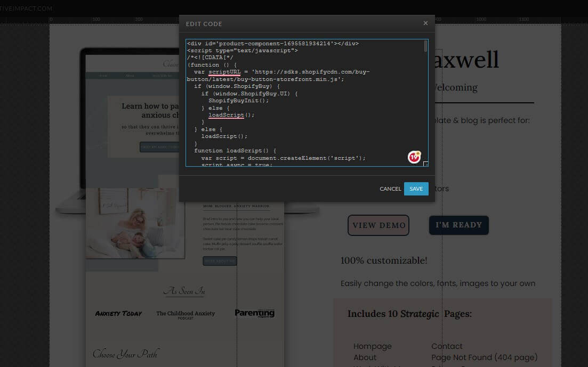Click The Childhood Anxiety Podcast logo
Image resolution: width=588 pixels, height=367 pixels.
(x=185, y=313)
